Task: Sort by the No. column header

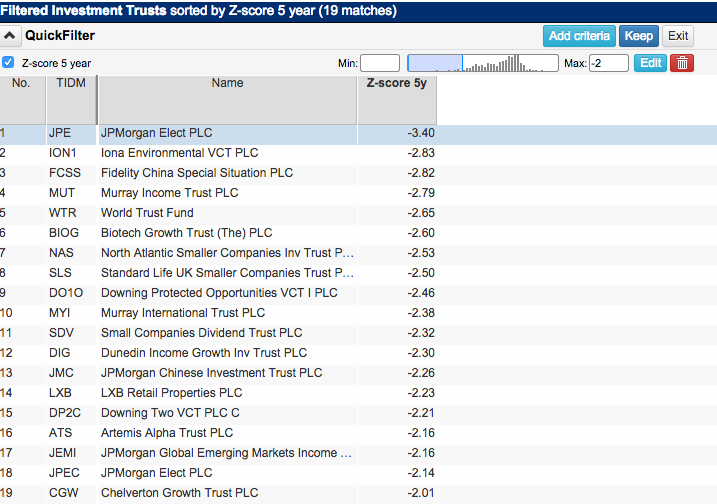Action: (22, 100)
